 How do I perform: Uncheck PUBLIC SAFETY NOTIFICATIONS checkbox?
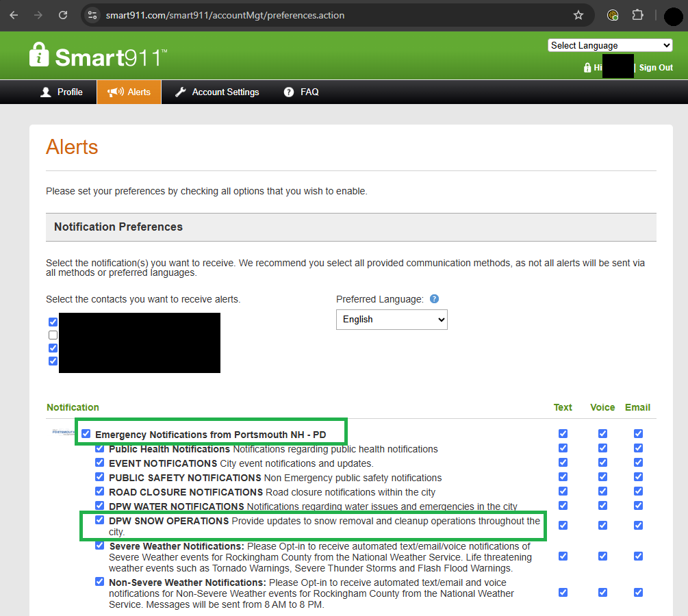tap(99, 477)
